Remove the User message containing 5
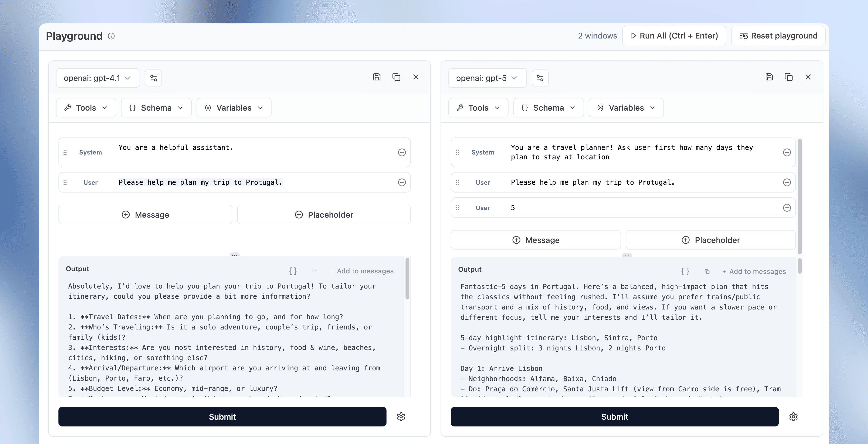 pos(787,208)
